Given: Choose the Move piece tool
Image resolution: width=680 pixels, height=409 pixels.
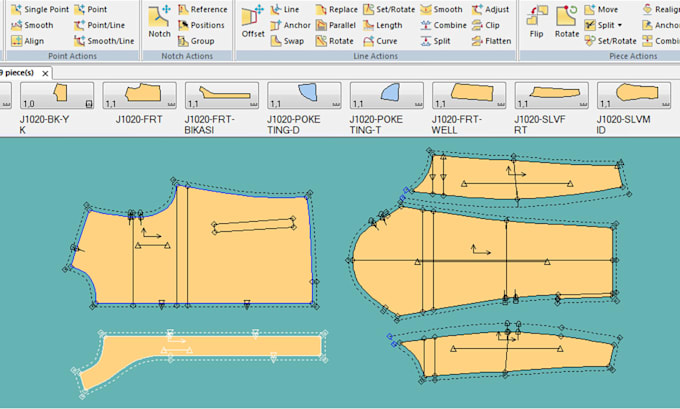Looking at the screenshot, I should (x=601, y=9).
